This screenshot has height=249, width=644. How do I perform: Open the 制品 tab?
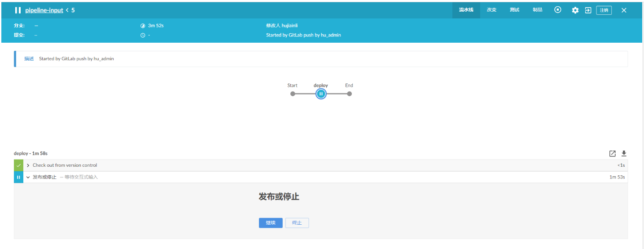coord(538,10)
